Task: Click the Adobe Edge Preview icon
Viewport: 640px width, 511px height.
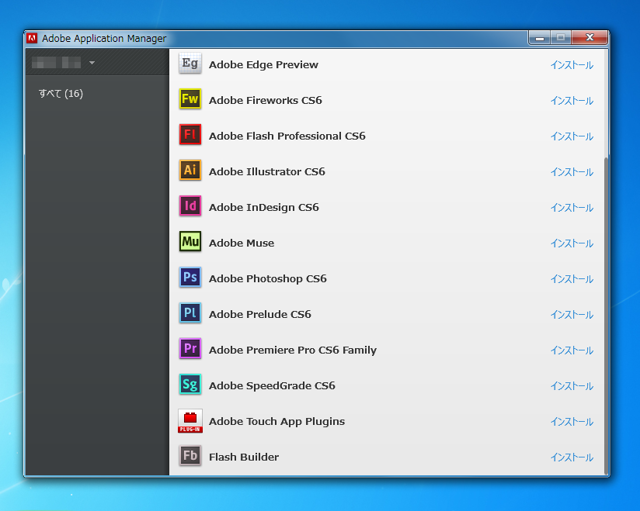Action: pyautogui.click(x=190, y=63)
